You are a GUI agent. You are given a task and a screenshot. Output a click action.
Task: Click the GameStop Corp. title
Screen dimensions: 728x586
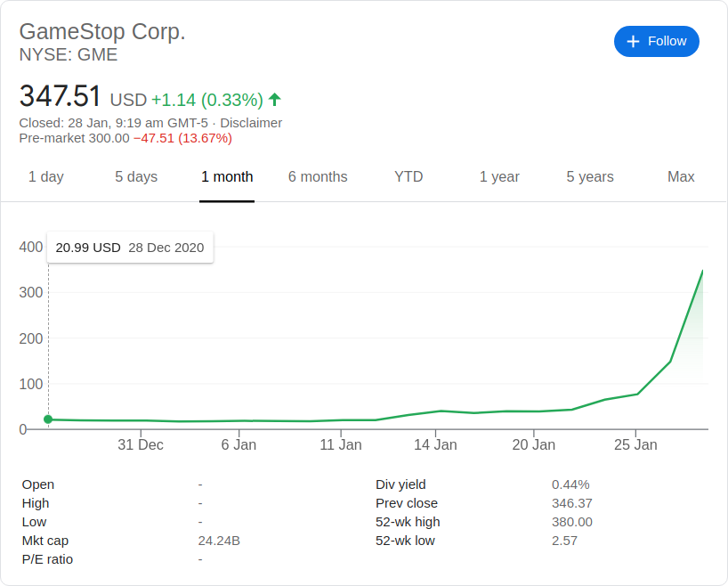(102, 31)
